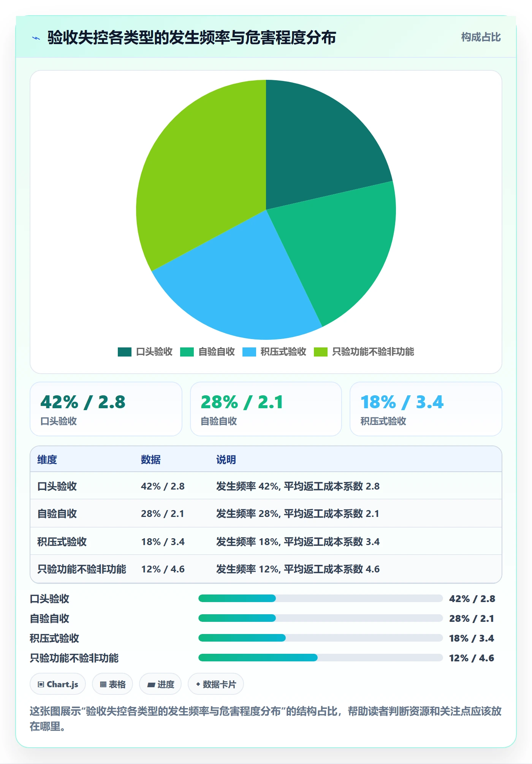Click 只验功能不验非功能 cell in table

click(82, 569)
